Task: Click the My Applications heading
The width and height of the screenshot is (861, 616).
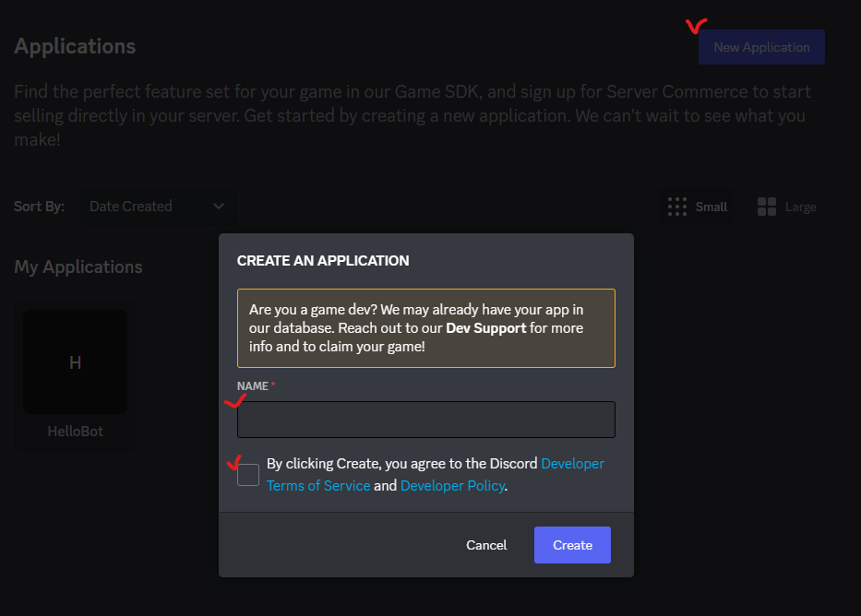Action: (78, 267)
